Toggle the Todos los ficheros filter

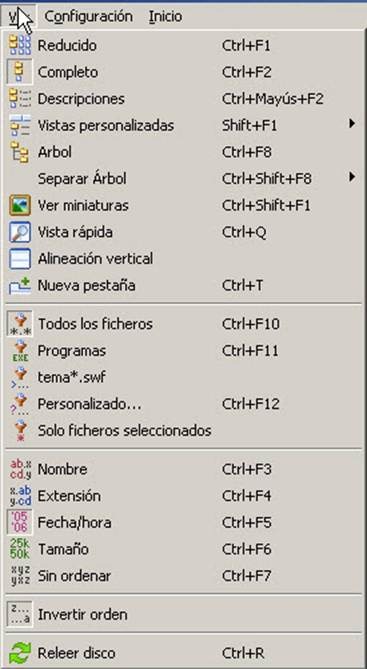[184, 324]
